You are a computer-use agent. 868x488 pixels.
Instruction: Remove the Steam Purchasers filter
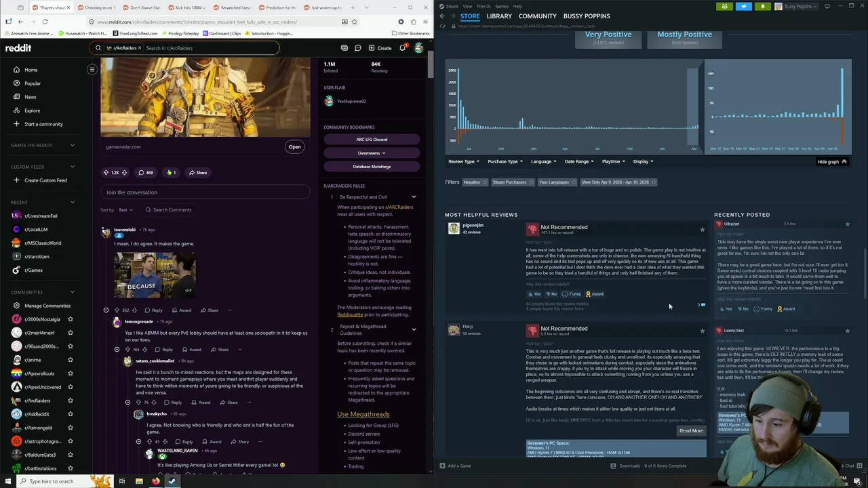(x=530, y=182)
